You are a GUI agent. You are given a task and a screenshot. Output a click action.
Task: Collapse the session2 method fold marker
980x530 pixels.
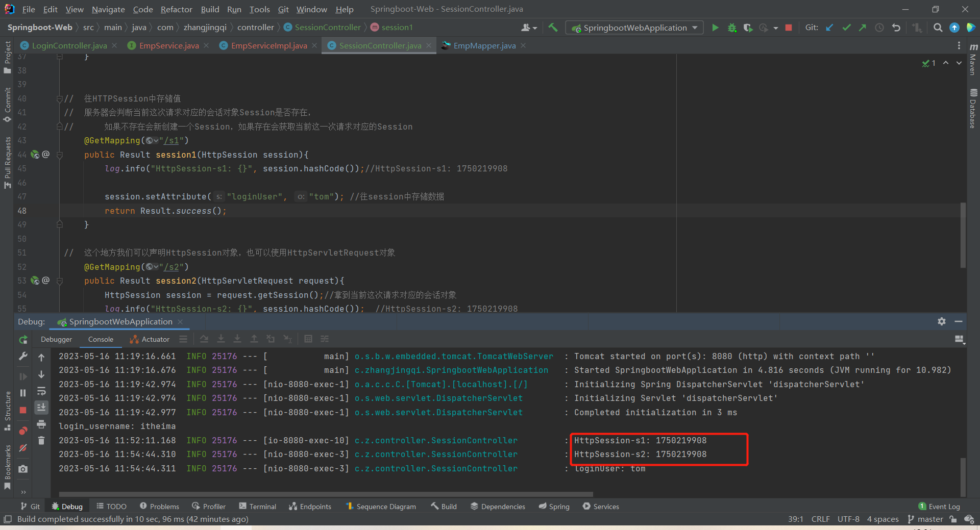click(59, 281)
